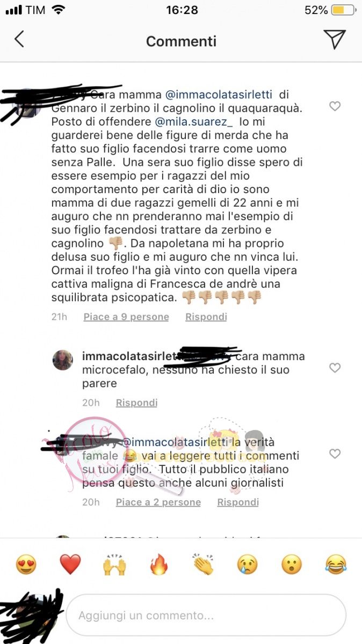Tap Rispondi under immacolatasirletti's reply

coord(136,402)
